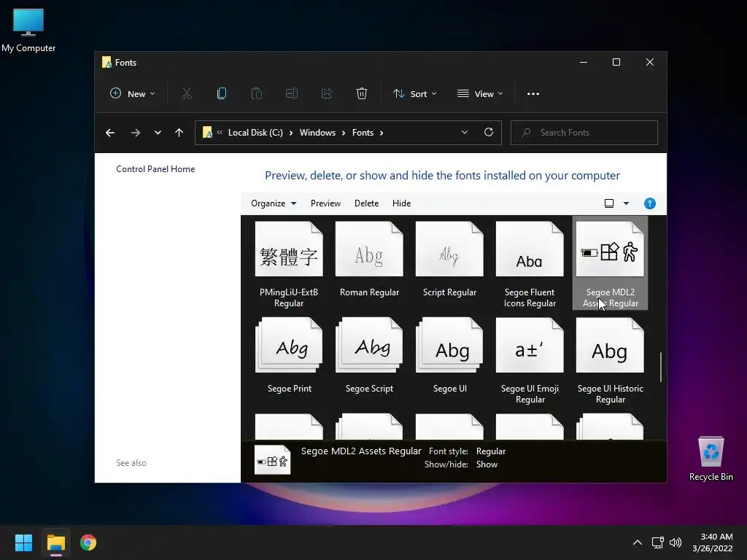Expand the address bar history dropdown
Viewport: 747px width, 560px height.
tap(465, 133)
